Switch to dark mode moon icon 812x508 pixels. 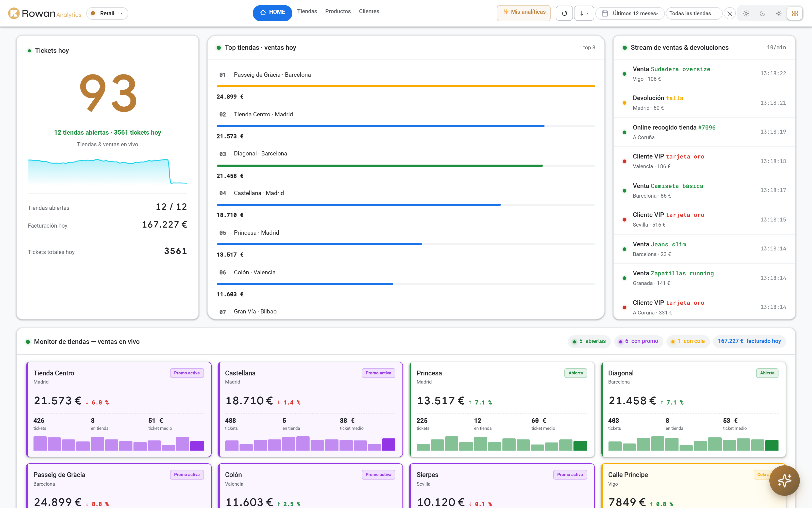coord(762,13)
